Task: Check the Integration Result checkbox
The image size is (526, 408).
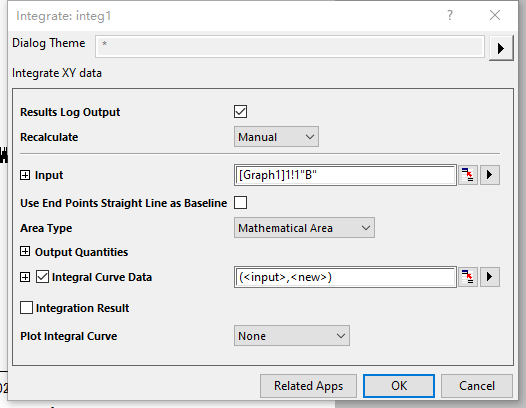Action: pyautogui.click(x=27, y=308)
